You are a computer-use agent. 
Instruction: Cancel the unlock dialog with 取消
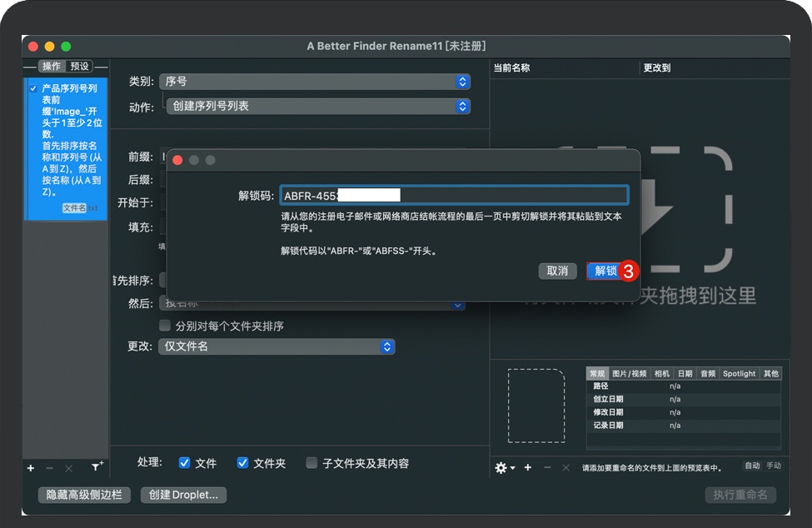click(557, 271)
